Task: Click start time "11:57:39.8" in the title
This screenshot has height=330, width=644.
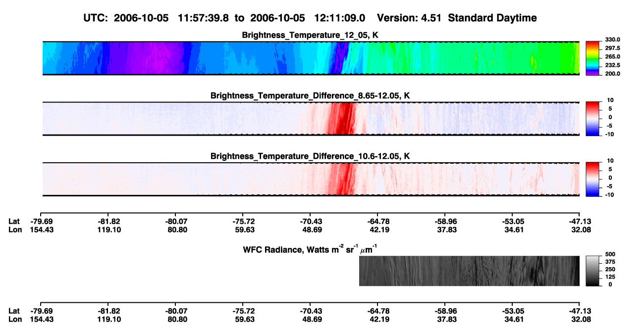Action: (204, 18)
